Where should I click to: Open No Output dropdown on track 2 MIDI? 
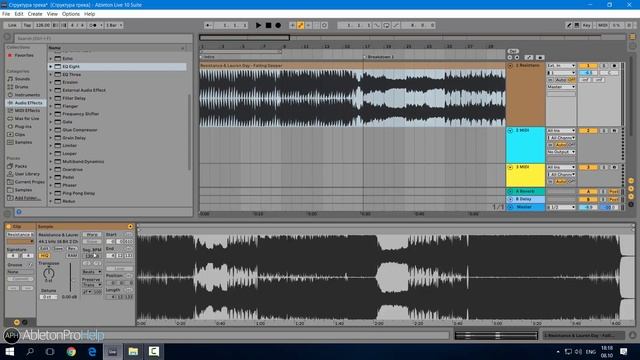click(561, 152)
